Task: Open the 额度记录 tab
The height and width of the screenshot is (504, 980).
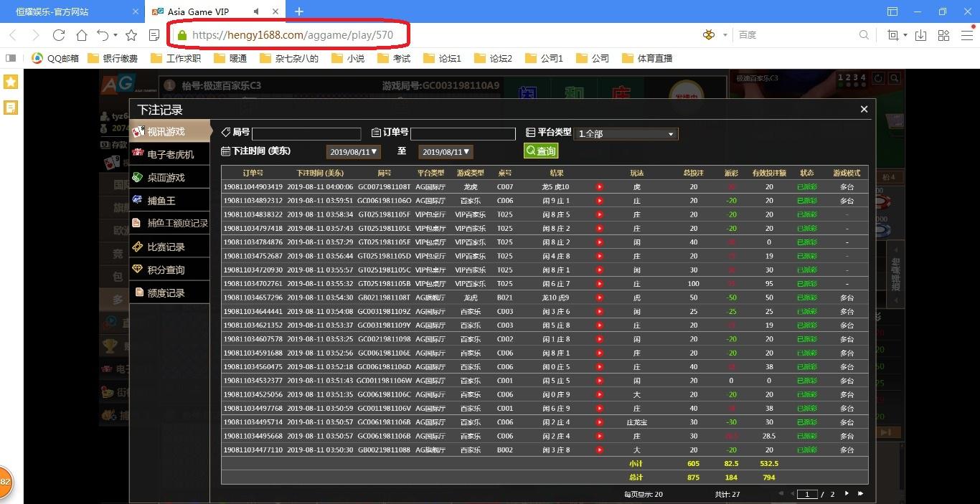Action: pyautogui.click(x=169, y=293)
